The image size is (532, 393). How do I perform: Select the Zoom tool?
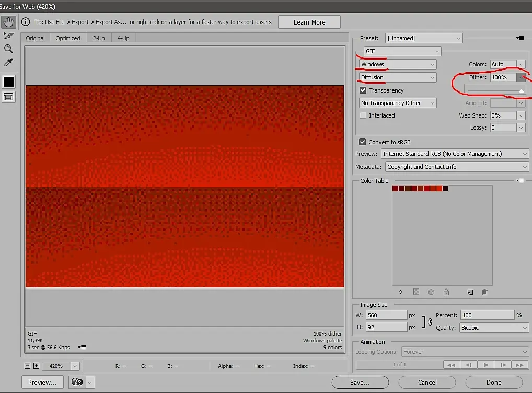pos(8,49)
